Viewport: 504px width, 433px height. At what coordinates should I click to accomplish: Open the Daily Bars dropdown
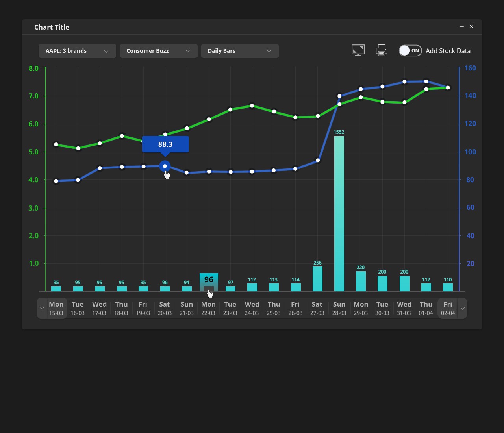[240, 51]
